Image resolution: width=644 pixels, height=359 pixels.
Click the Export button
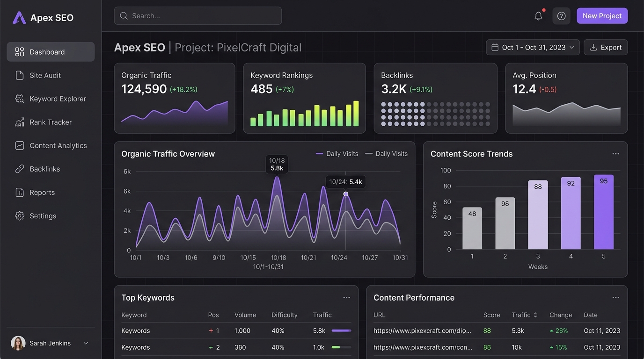click(x=606, y=47)
